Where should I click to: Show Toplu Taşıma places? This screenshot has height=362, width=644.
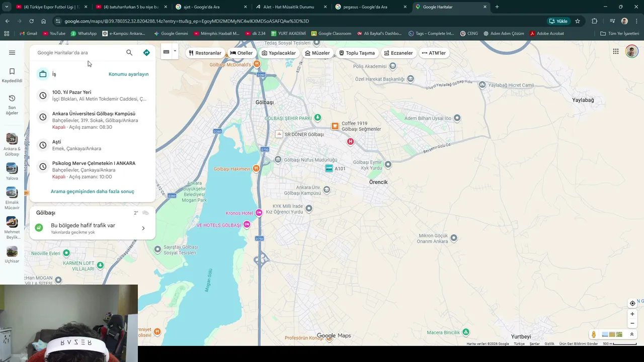357,53
